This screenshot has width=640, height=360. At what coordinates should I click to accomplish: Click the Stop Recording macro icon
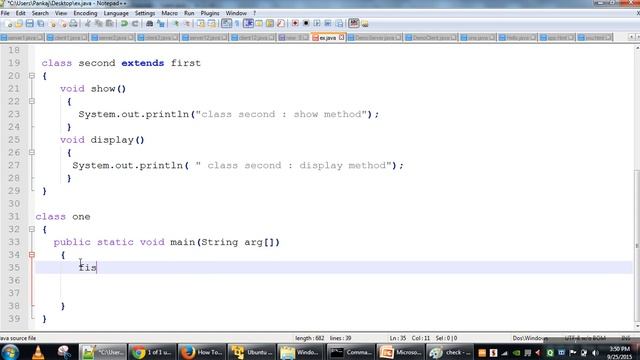[306, 24]
